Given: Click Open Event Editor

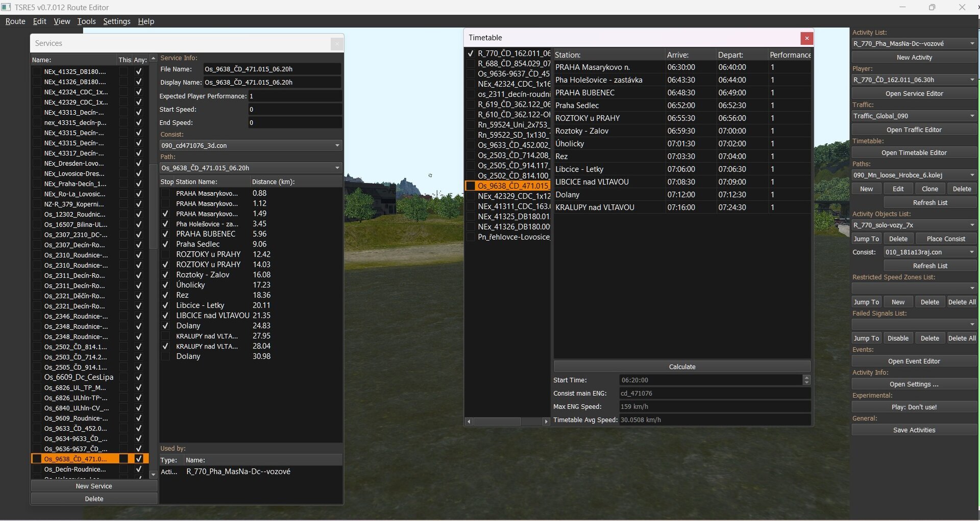Looking at the screenshot, I should point(914,361).
